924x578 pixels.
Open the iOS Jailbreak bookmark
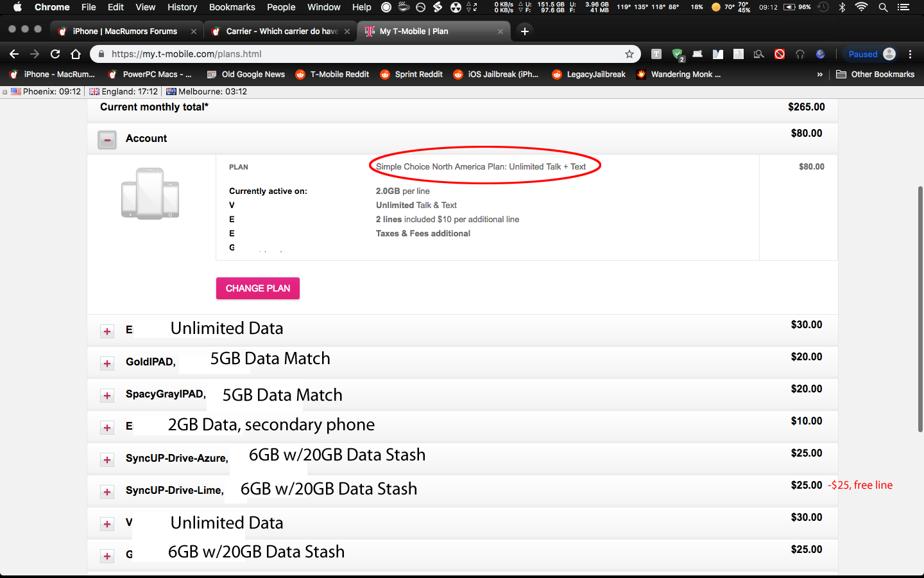click(x=495, y=74)
